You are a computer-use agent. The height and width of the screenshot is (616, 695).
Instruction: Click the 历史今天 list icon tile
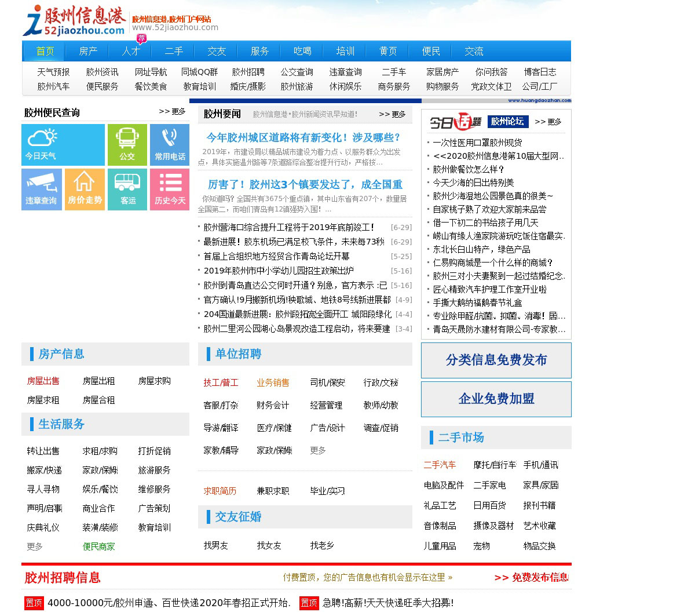pyautogui.click(x=170, y=189)
